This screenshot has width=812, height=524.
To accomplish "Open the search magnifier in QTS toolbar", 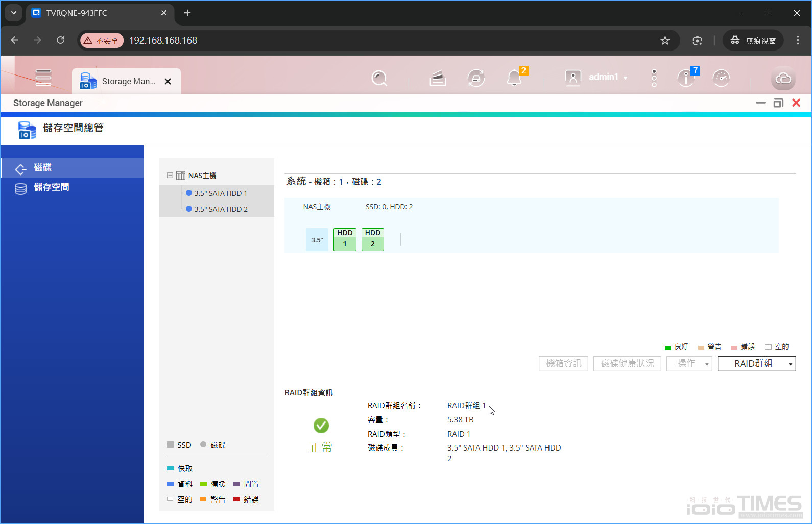I will click(x=379, y=78).
